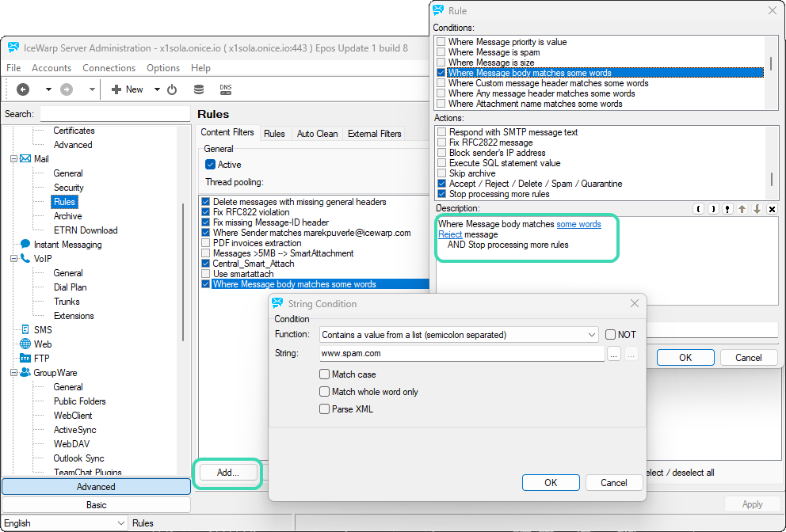Click OK in the Rule dialog

click(685, 358)
